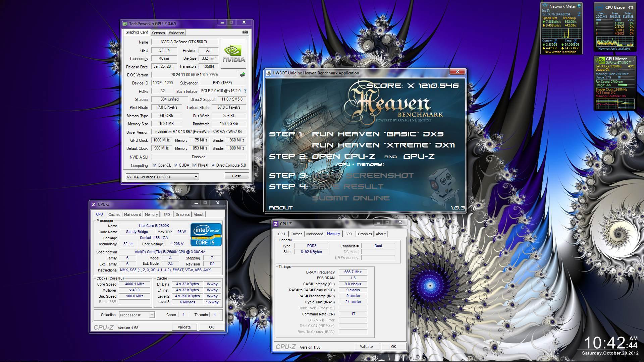Select the Graphics Card tab in GPU-Z
Viewport: 644px width, 362px height.
point(137,32)
